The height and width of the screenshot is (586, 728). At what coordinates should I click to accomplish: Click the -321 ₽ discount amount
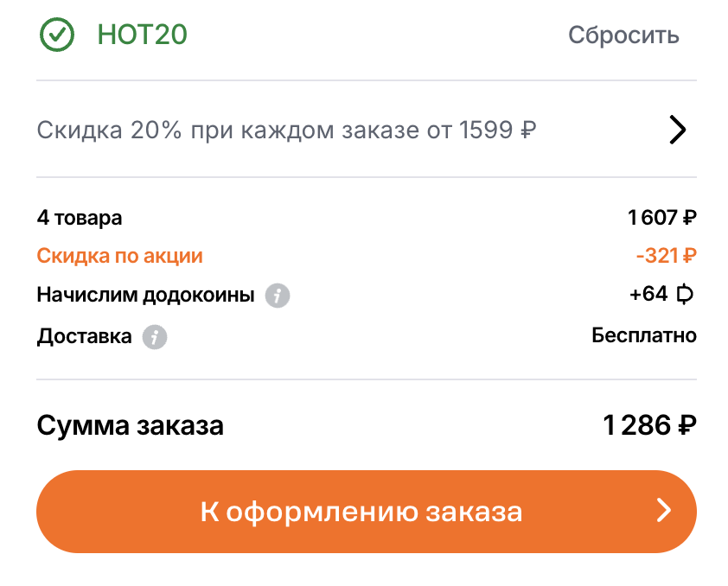[x=666, y=256]
